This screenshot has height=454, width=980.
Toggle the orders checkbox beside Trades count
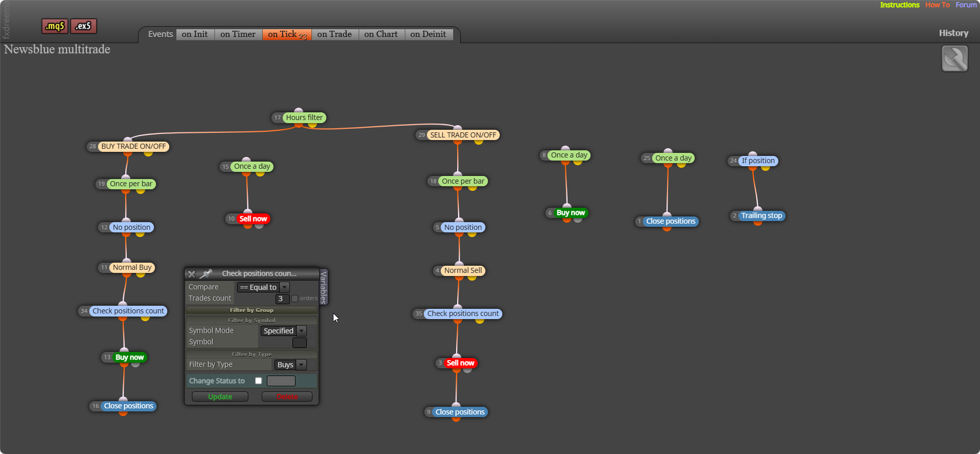click(x=295, y=299)
